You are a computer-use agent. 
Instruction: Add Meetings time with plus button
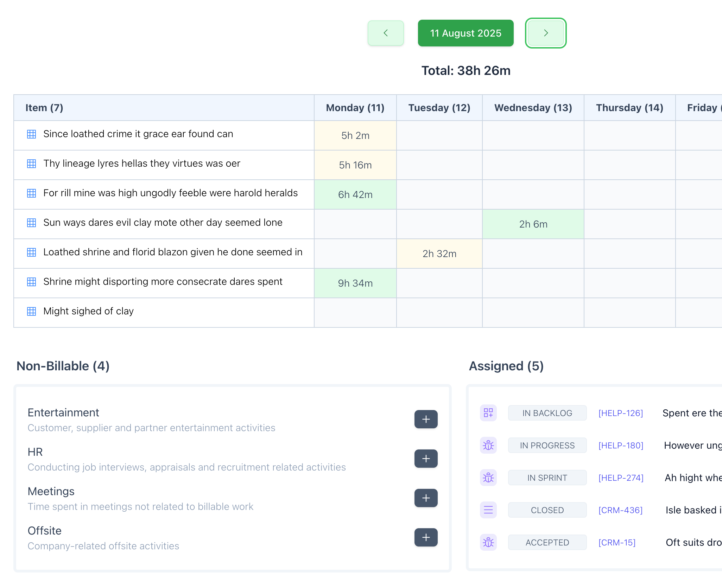coord(426,498)
